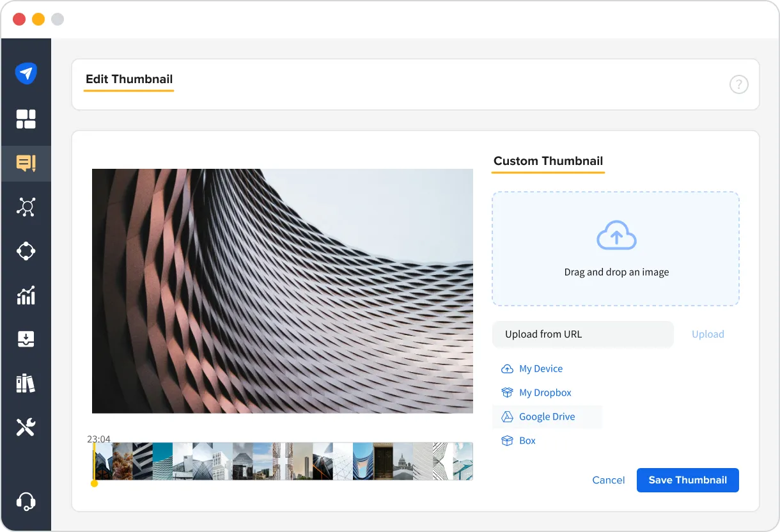Image resolution: width=780 pixels, height=532 pixels.
Task: Select the highlighted message note sidebar icon
Action: click(26, 164)
